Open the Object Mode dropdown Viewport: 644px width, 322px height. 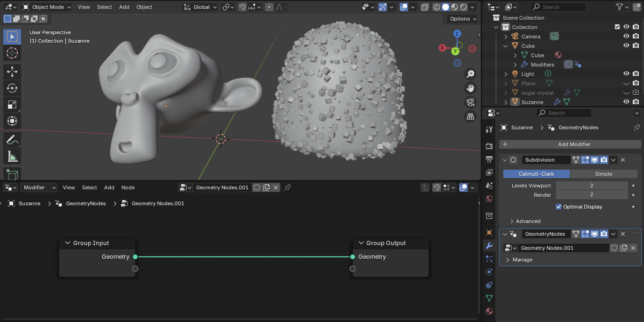tap(46, 7)
